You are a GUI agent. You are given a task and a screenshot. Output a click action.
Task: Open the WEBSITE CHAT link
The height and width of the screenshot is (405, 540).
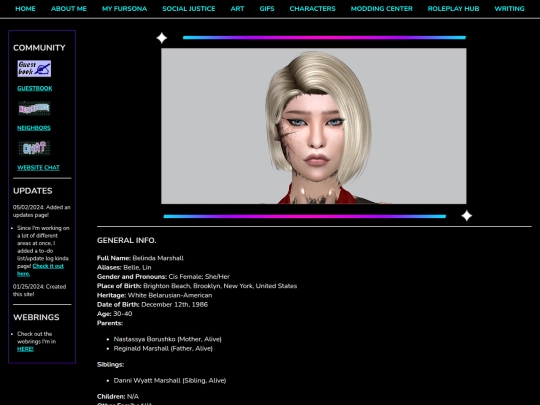pos(39,168)
